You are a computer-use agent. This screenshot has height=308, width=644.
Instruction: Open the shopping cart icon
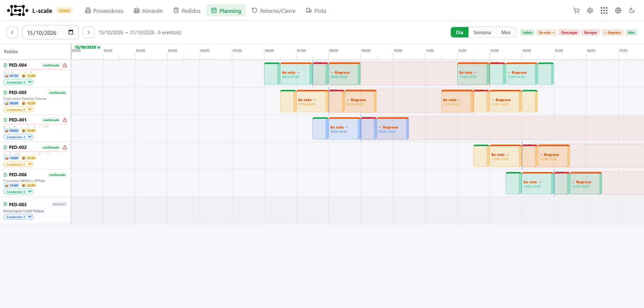coord(576,11)
